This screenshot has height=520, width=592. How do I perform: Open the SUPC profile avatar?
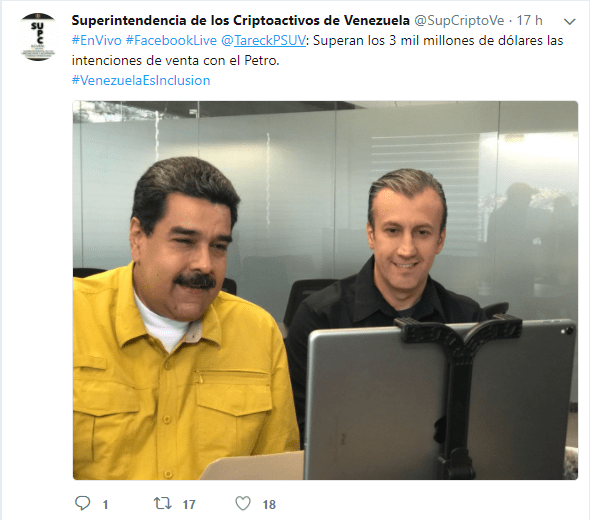[x=38, y=37]
